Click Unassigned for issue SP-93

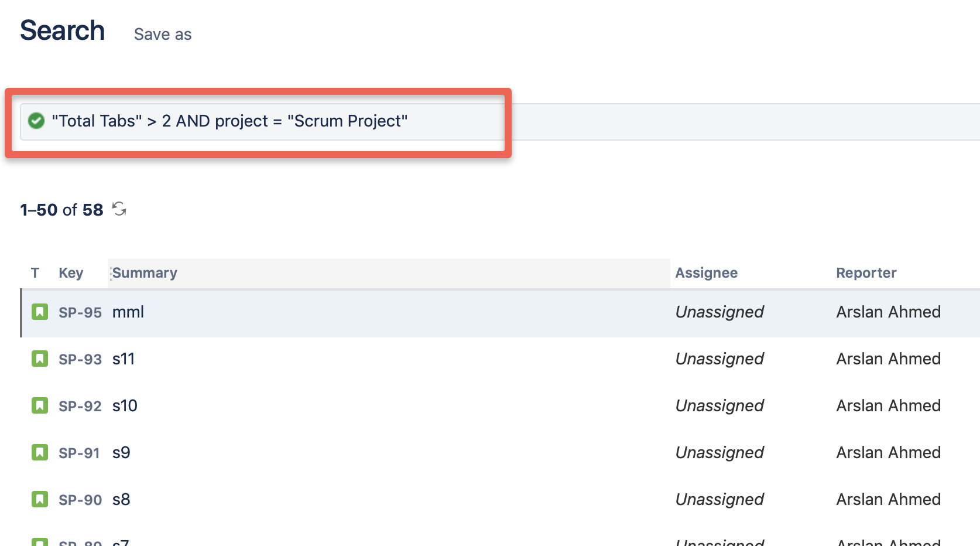(x=719, y=359)
